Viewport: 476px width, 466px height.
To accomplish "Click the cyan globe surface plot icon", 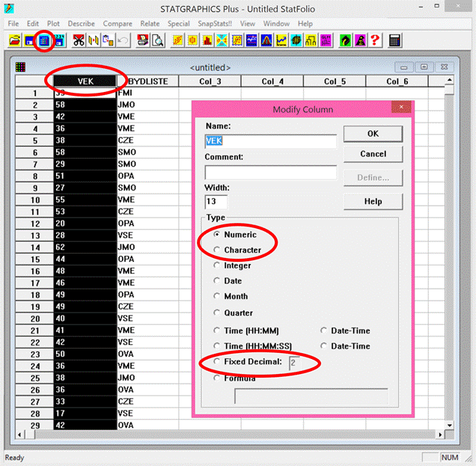I will pyautogui.click(x=296, y=40).
